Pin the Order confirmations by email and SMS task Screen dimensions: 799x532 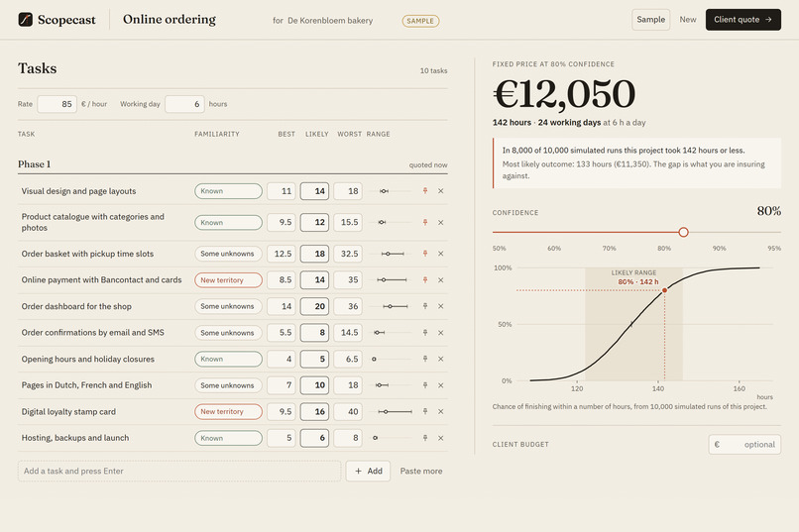pyautogui.click(x=425, y=333)
